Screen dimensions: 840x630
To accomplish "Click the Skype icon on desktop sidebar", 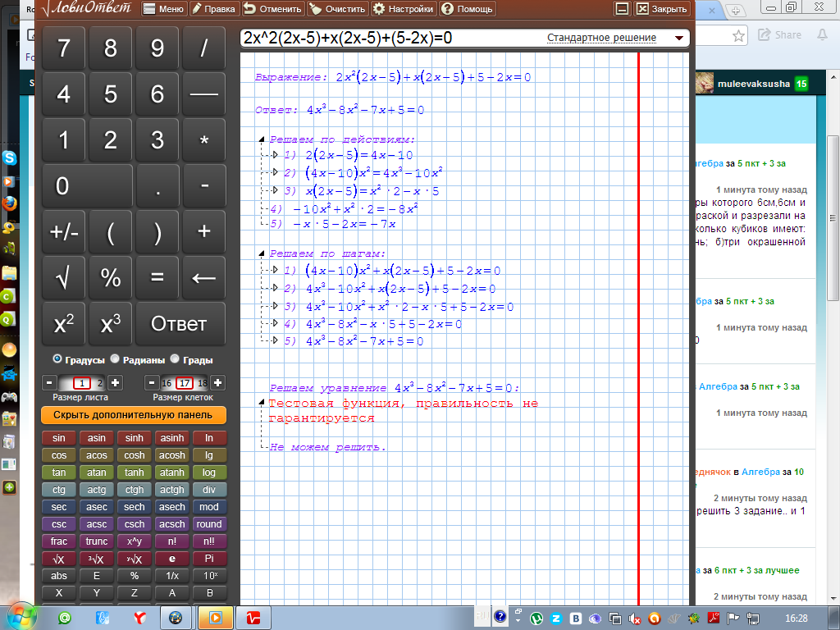I will pyautogui.click(x=9, y=157).
